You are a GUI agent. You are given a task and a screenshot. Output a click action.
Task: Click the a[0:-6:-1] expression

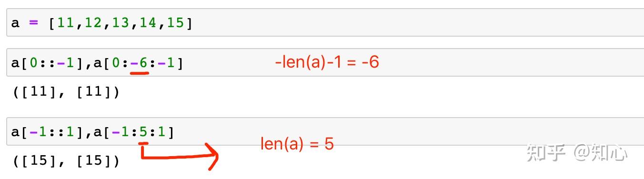pyautogui.click(x=139, y=63)
